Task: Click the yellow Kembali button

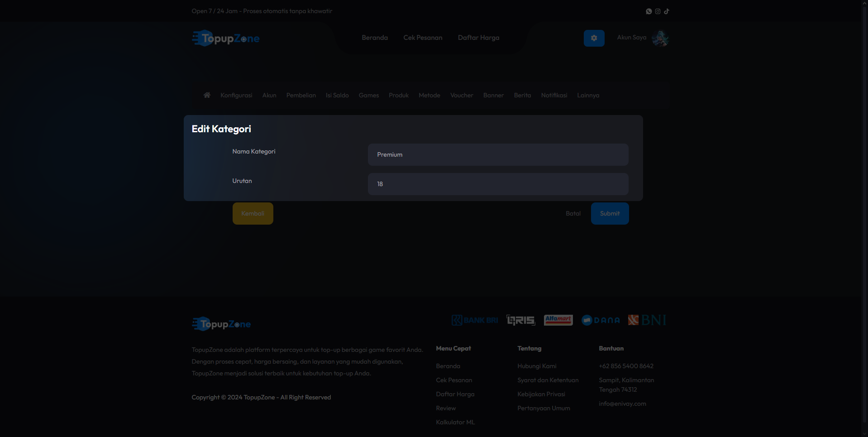Action: click(253, 213)
